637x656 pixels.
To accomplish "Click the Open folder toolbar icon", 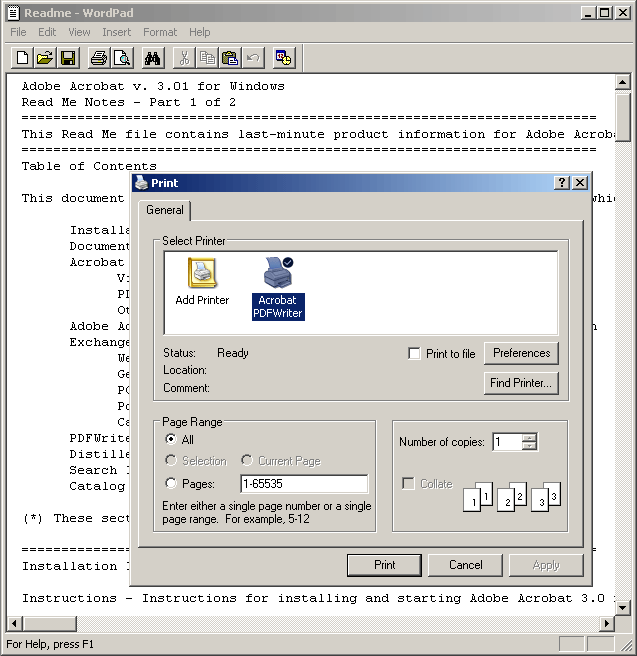I will point(45,58).
